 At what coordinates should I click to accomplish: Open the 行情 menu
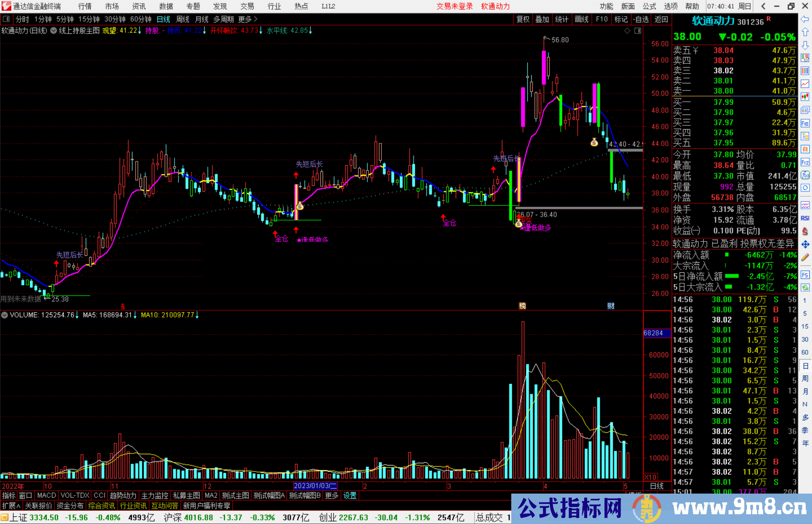coord(85,6)
